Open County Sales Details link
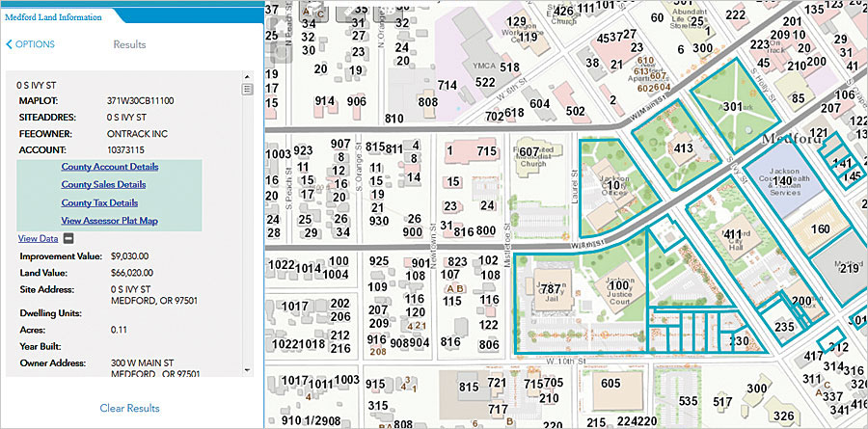The image size is (868, 429). pos(103,184)
